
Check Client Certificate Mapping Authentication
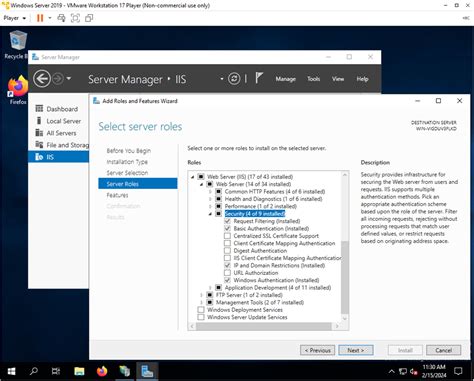click(x=227, y=243)
